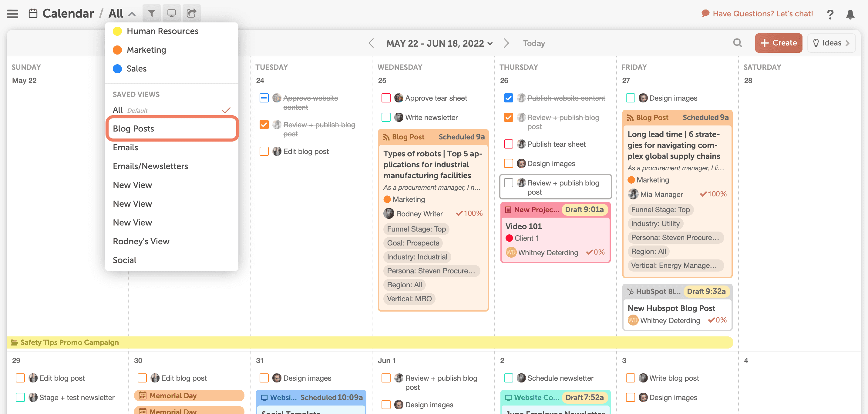Image resolution: width=868 pixels, height=414 pixels.
Task: Click the Safety Tips Promo Campaign bar
Action: click(x=370, y=342)
